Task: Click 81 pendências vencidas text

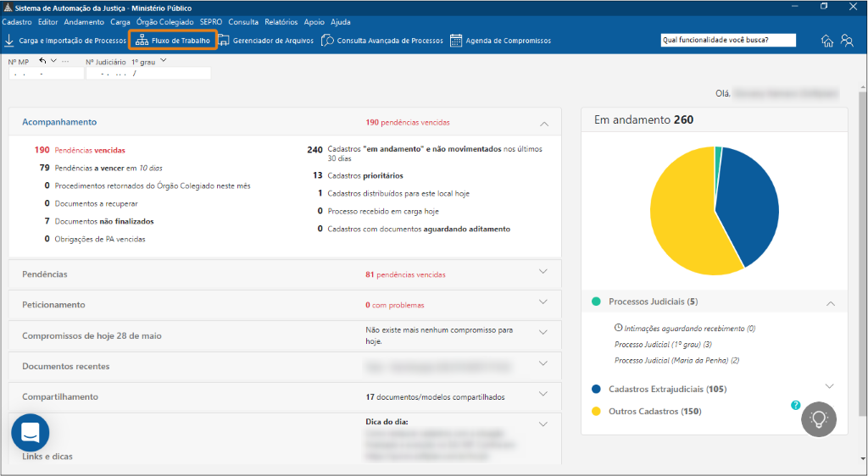Action: [x=405, y=274]
